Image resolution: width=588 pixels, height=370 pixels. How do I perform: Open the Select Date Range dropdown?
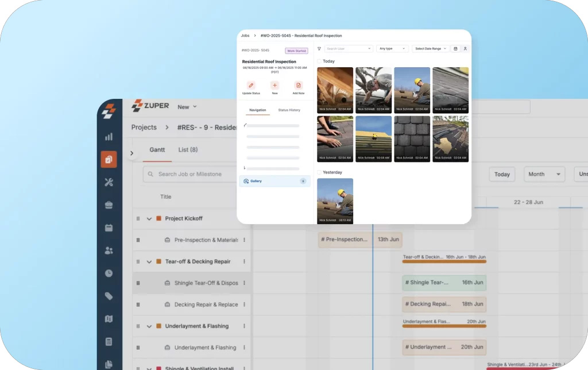coord(430,48)
